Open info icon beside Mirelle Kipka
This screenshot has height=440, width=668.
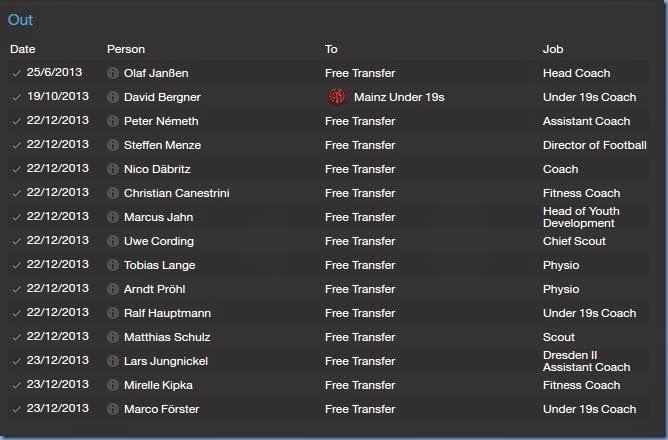[x=113, y=385]
